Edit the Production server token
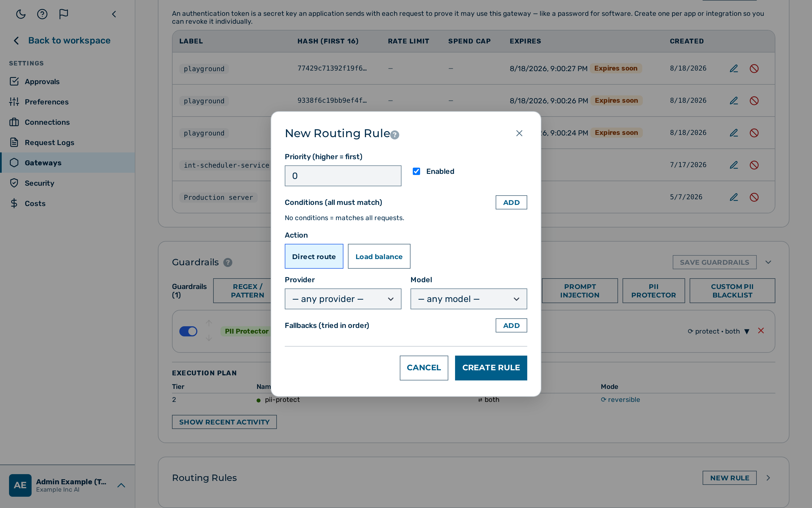Image resolution: width=812 pixels, height=508 pixels. (x=734, y=197)
